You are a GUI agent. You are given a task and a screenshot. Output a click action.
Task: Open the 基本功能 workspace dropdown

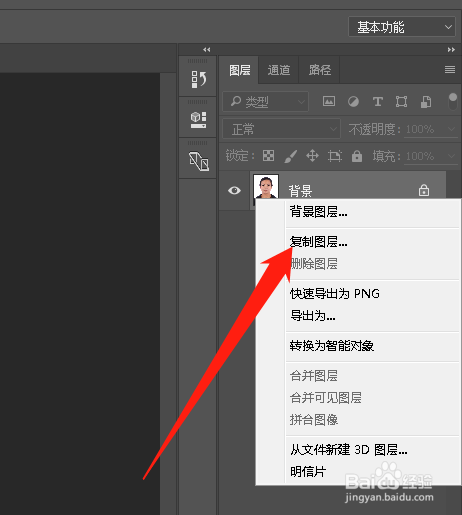point(402,27)
